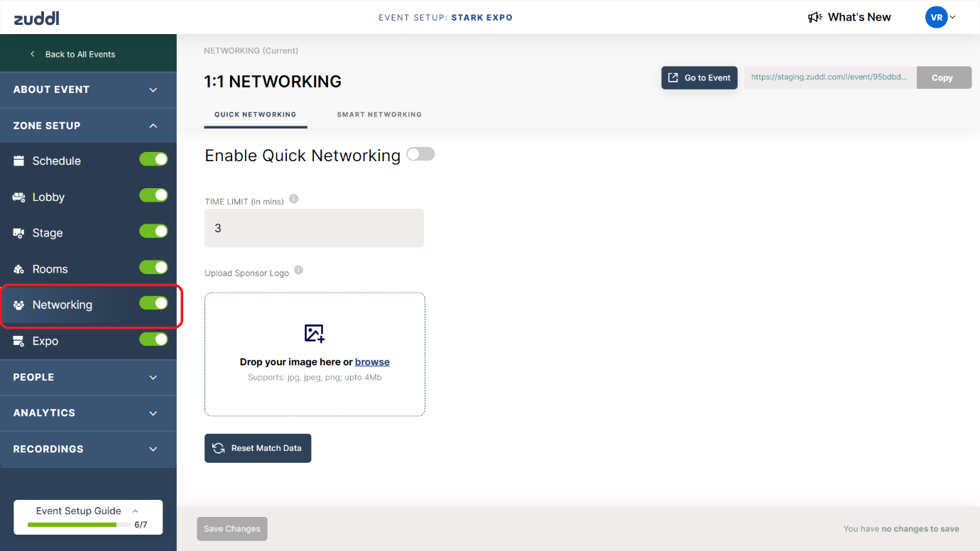Open the Schedule zone settings

pyautogui.click(x=57, y=160)
